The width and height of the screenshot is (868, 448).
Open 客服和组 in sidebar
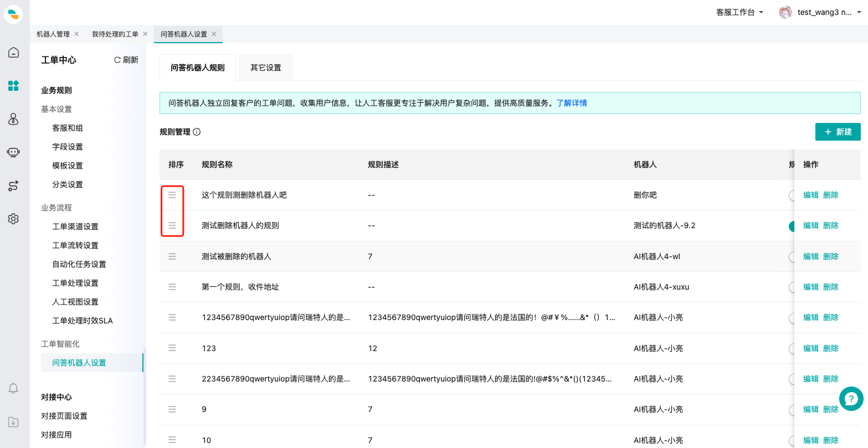pos(68,128)
